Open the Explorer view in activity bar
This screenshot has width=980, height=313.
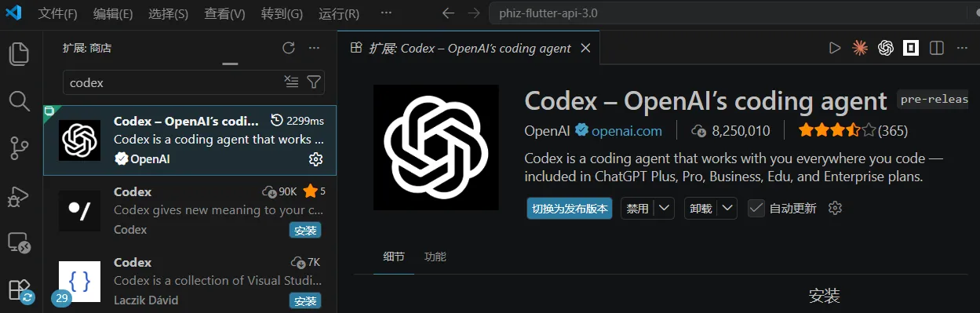click(x=20, y=53)
